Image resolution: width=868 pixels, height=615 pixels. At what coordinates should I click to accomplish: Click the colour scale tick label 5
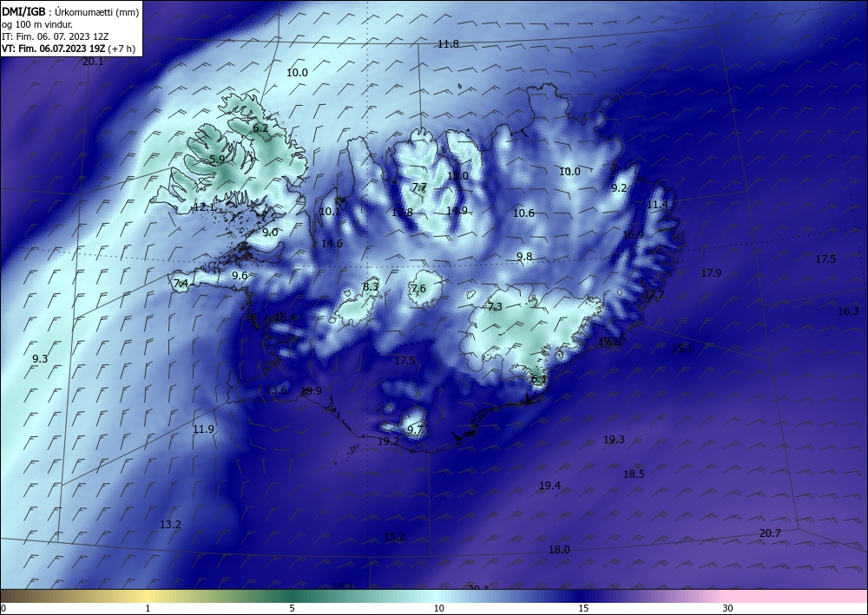[x=292, y=608]
